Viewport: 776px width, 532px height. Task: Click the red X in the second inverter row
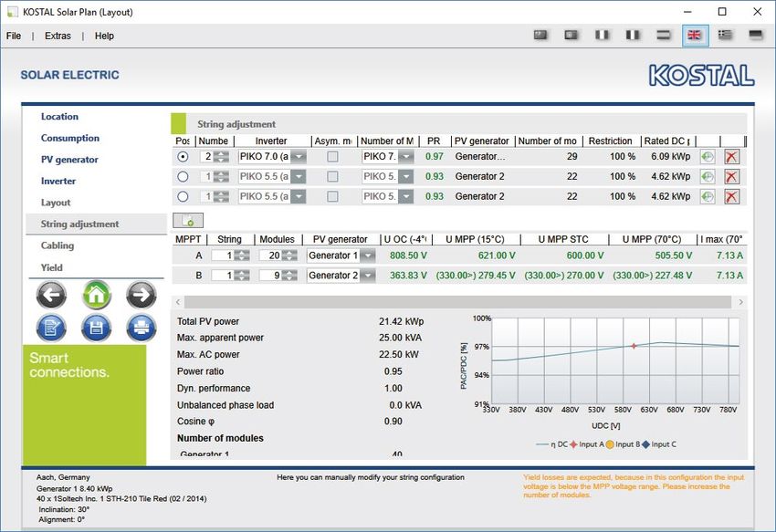(x=731, y=177)
